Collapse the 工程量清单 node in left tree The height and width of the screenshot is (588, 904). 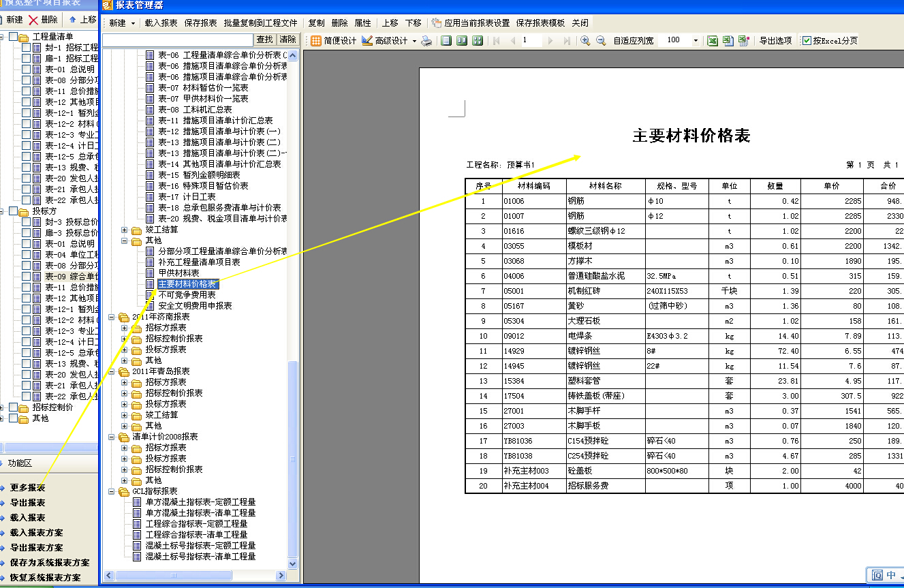[3, 37]
